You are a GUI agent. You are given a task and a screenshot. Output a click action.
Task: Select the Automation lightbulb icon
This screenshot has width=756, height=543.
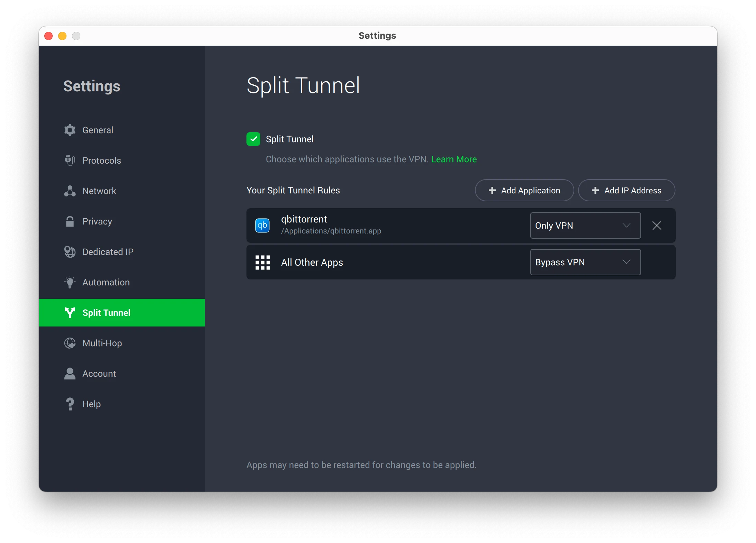pyautogui.click(x=70, y=282)
